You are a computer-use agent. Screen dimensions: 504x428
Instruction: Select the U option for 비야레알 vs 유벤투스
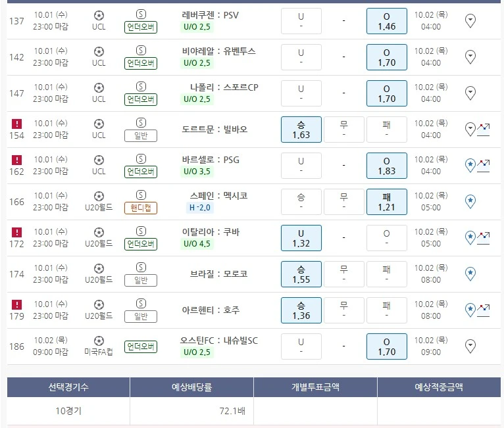point(301,57)
